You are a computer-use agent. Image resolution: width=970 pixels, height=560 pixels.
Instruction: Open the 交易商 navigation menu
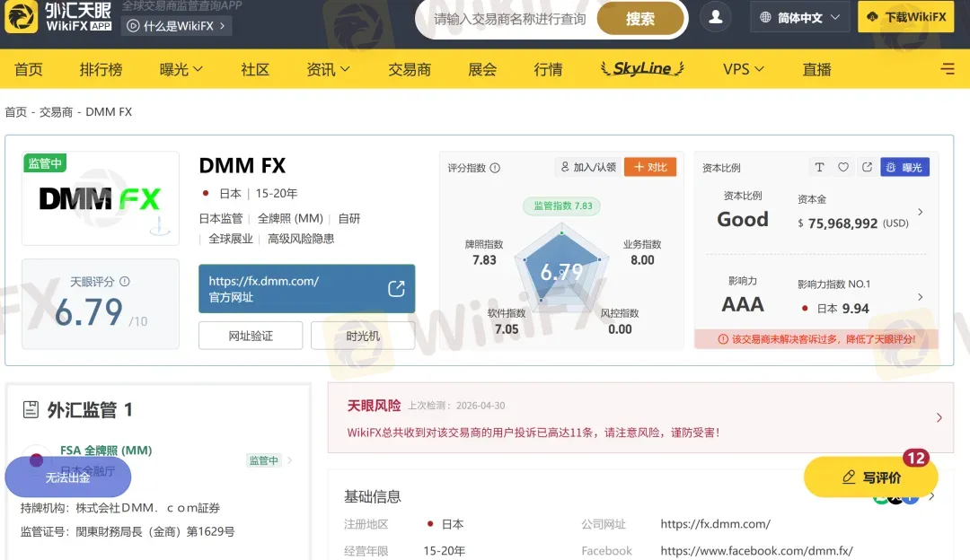point(410,68)
